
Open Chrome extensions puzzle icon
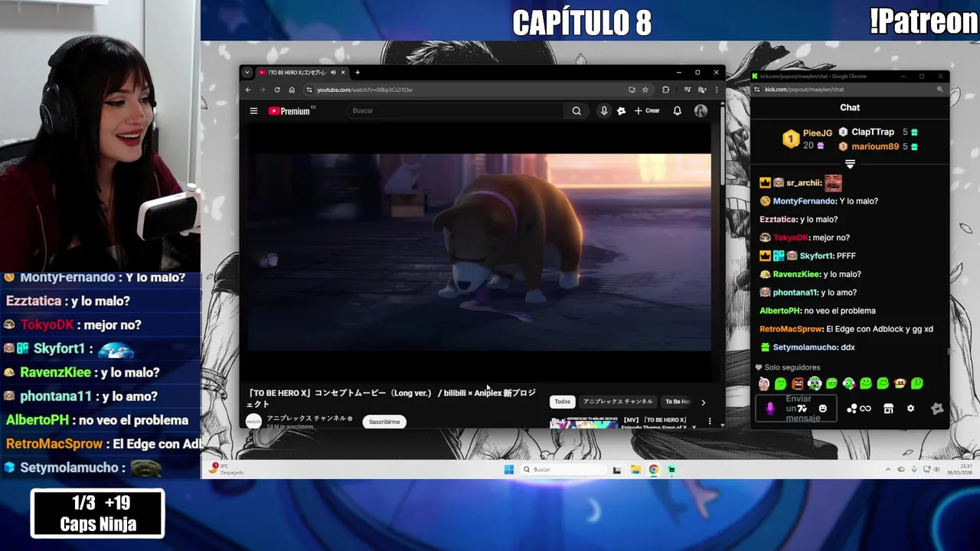pos(665,90)
